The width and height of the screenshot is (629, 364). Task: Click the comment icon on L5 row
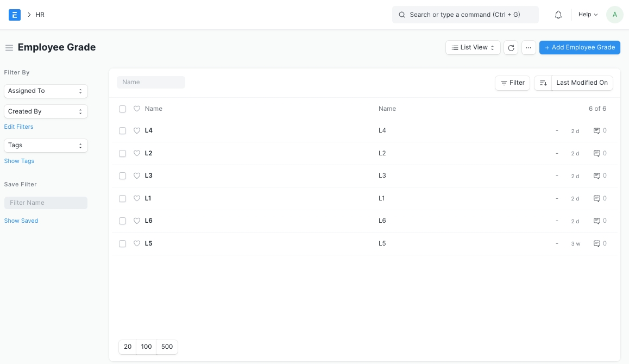(x=596, y=243)
